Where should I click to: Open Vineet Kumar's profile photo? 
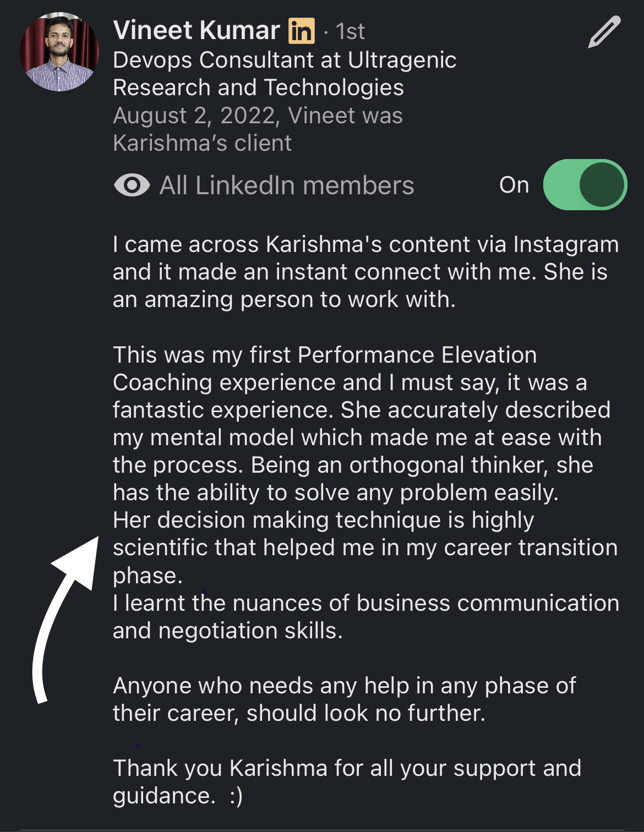coord(59,51)
